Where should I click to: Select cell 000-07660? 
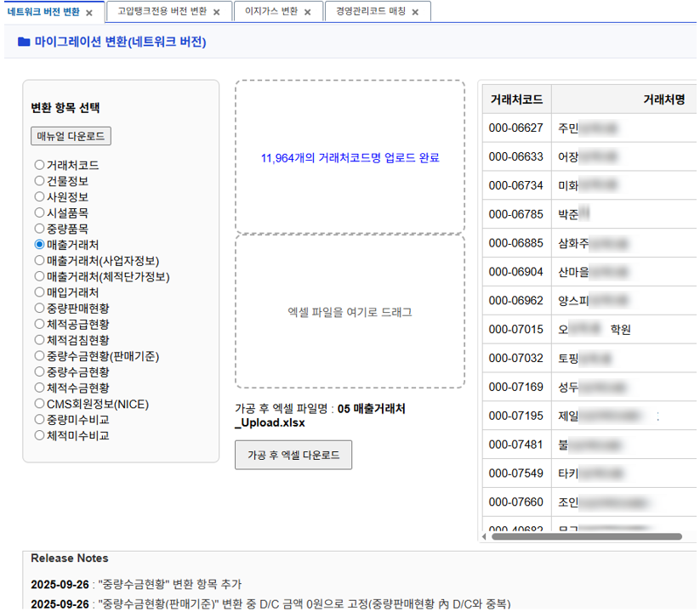[x=516, y=501]
